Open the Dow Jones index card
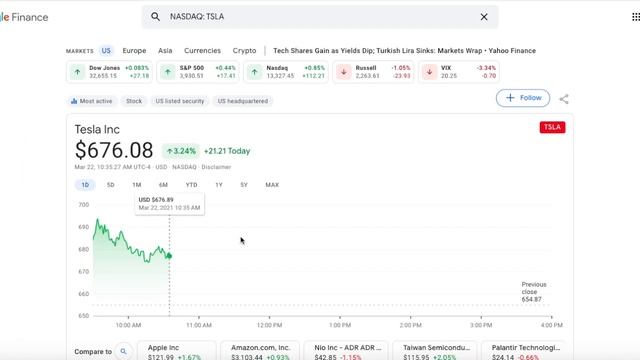The image size is (640, 360). point(109,72)
